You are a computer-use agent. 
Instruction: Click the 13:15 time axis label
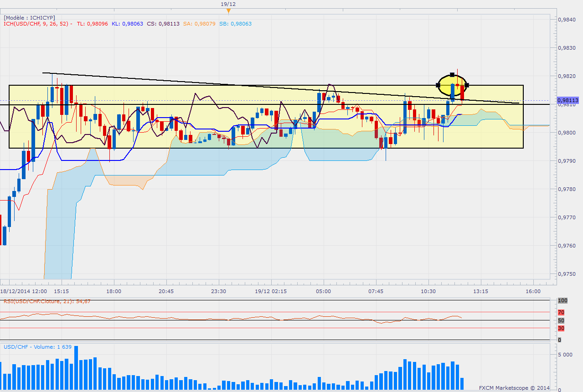tap(480, 291)
